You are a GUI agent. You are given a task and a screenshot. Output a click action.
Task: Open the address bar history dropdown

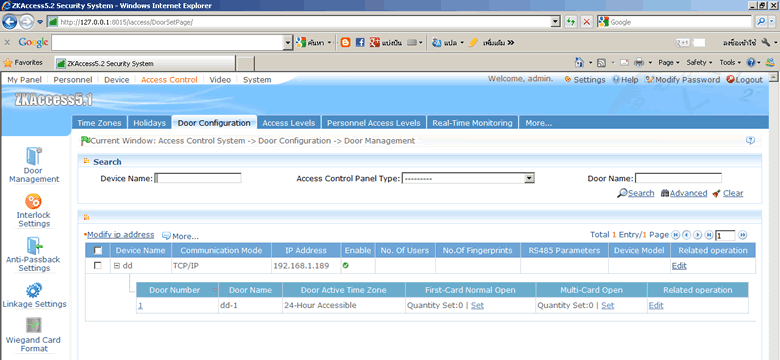click(x=556, y=22)
